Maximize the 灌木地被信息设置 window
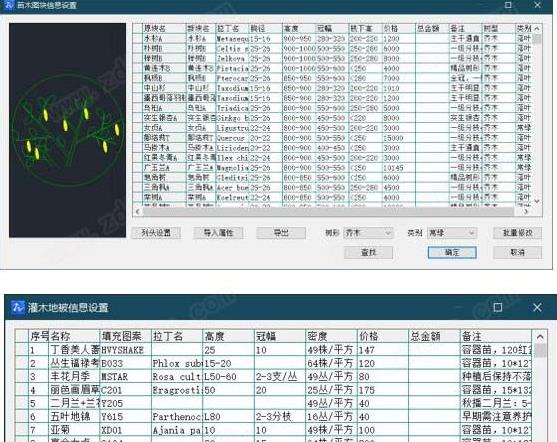The image size is (557, 442). 498,307
